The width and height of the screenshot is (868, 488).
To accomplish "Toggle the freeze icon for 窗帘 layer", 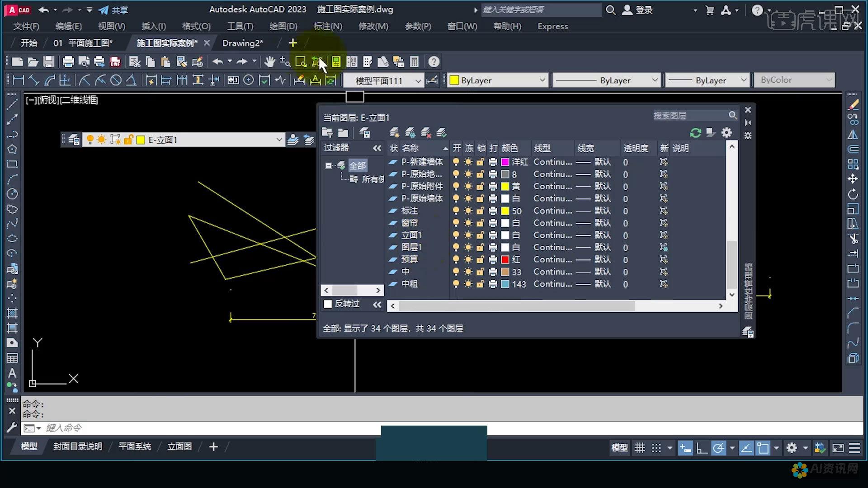I will pyautogui.click(x=468, y=222).
